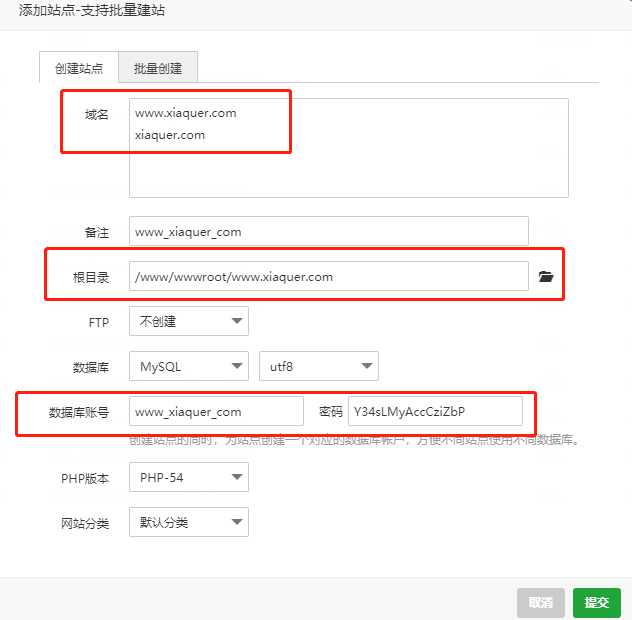632x620 pixels.
Task: Select the 创建站点 tab
Action: pyautogui.click(x=79, y=67)
